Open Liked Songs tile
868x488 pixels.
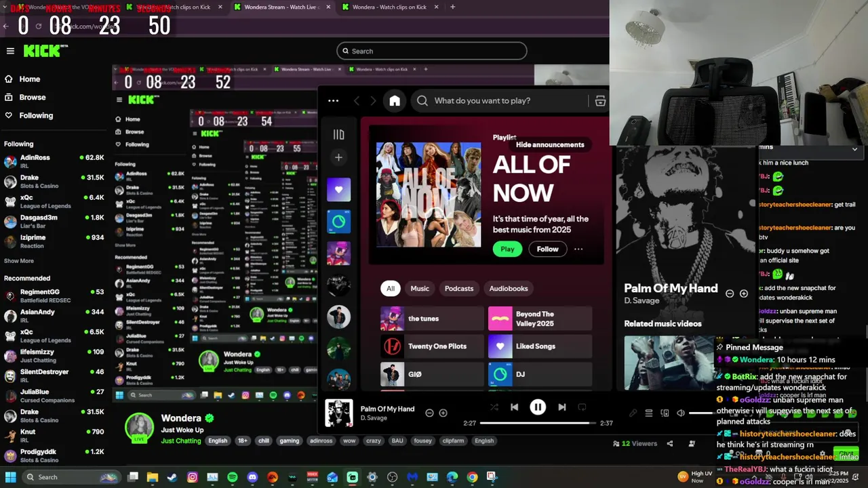tap(540, 346)
